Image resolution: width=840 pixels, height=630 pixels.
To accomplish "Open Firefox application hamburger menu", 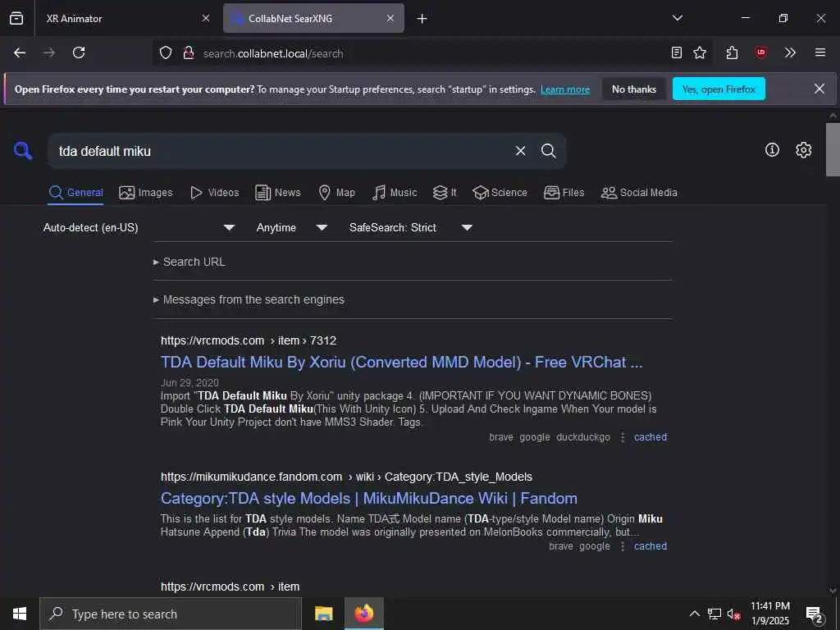I will (x=820, y=52).
